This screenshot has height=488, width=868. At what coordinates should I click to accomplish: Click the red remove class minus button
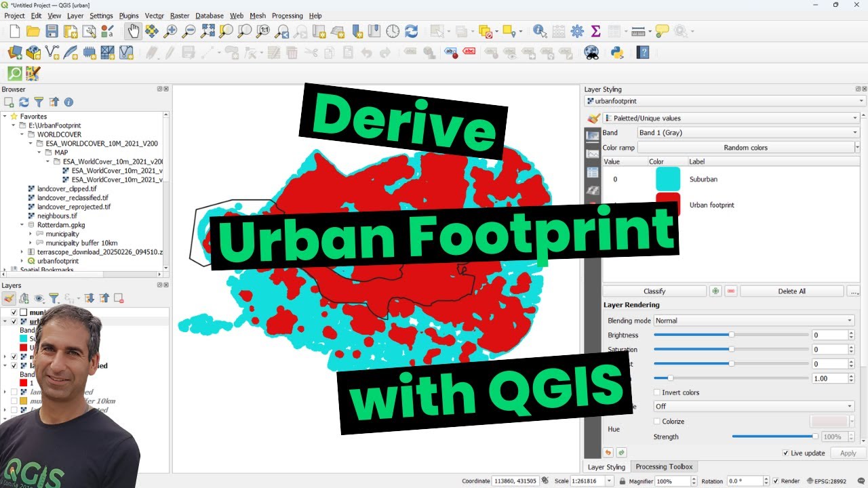(x=731, y=291)
